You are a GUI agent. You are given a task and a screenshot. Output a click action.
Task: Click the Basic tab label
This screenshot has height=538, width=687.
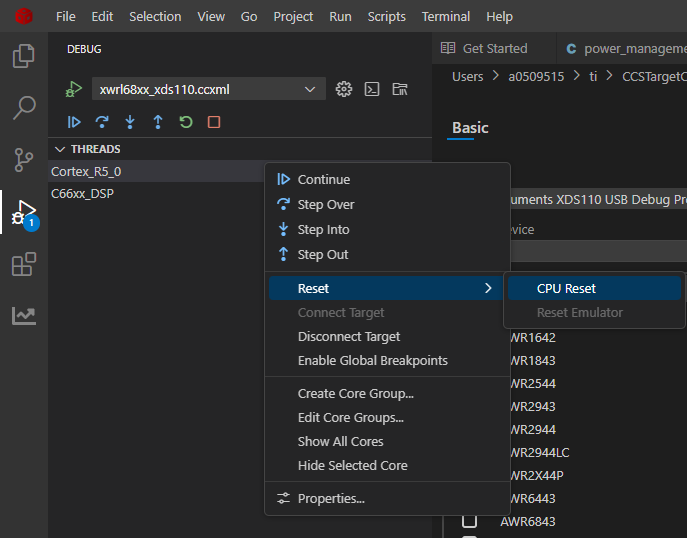pos(470,128)
